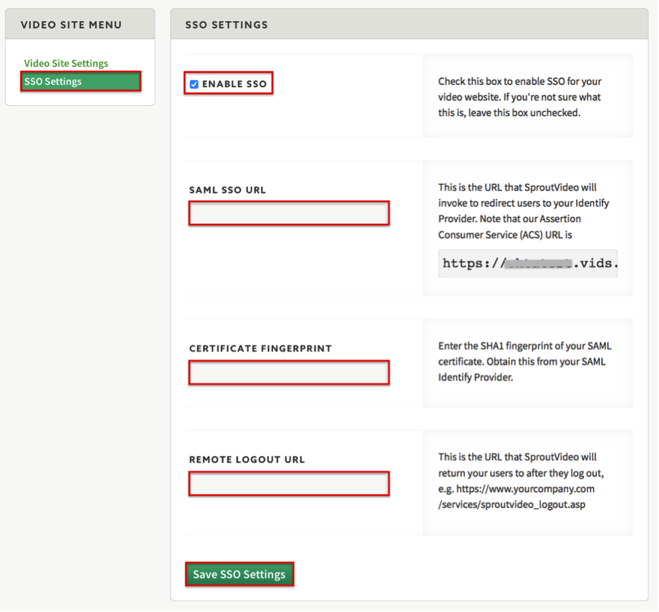The image size is (659, 612).
Task: Focus the Remote Logout URL text box
Action: 289,484
